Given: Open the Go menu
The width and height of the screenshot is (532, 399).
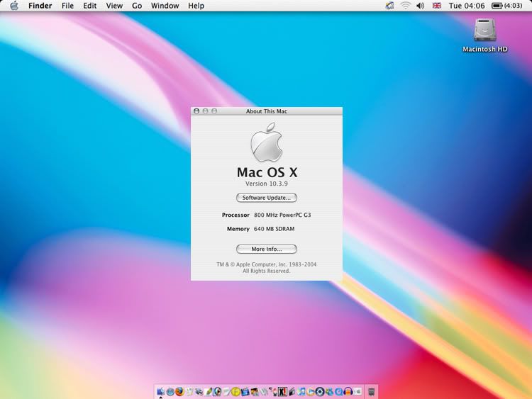Looking at the screenshot, I should point(137,6).
